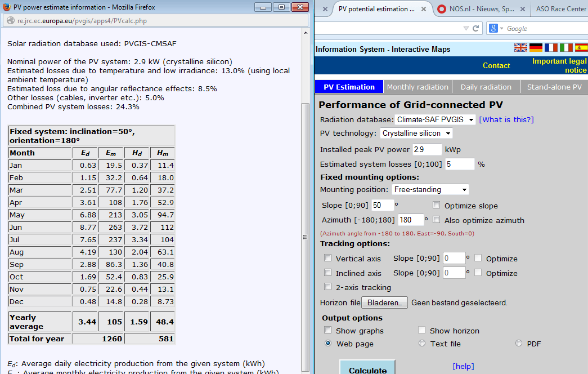Tick the Optimize slope checkbox
Screen dimensions: 588x374
click(x=436, y=205)
